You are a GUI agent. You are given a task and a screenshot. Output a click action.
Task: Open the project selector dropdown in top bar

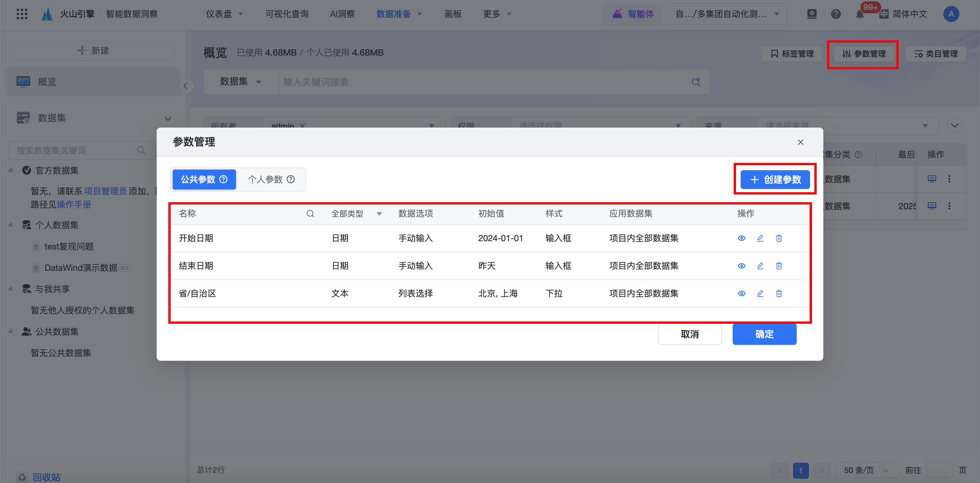[x=727, y=14]
